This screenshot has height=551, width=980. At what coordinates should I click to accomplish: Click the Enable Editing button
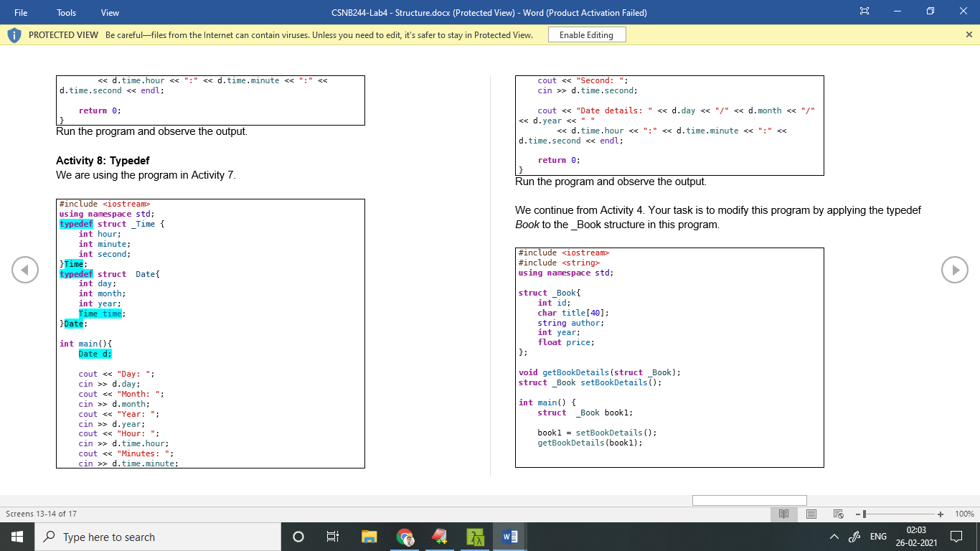coord(587,34)
